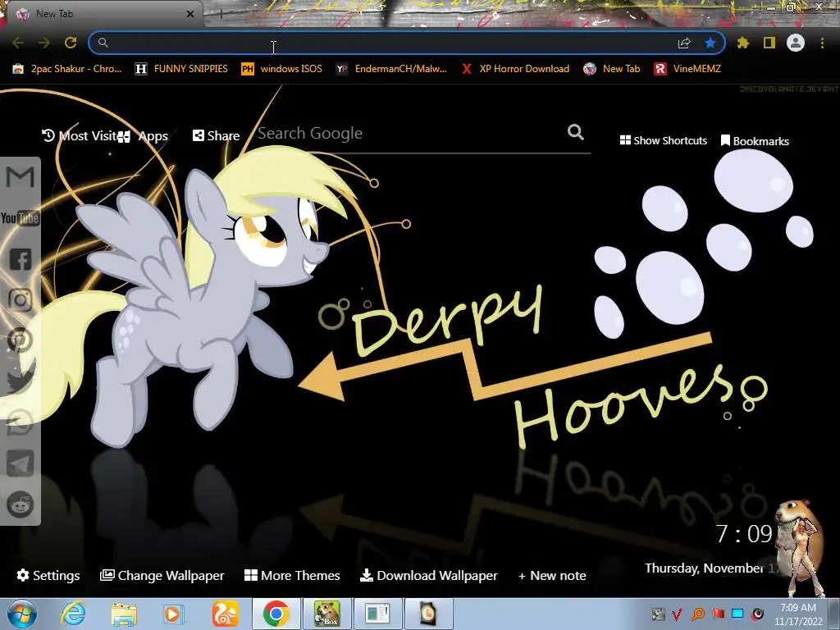Screen dimensions: 840x630
Task: Open windows ISOS bookmark
Action: (x=282, y=69)
